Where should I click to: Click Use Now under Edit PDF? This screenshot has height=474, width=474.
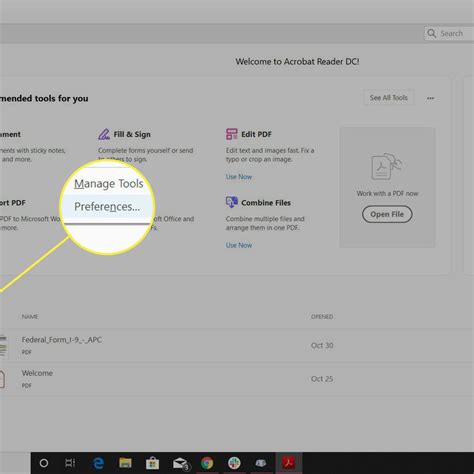tap(239, 177)
